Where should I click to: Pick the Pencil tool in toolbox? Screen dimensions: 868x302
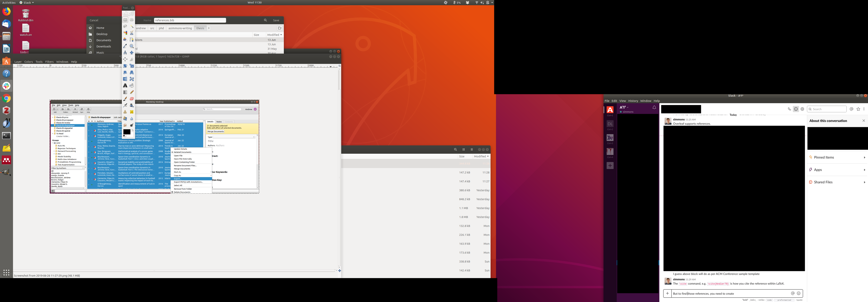point(132,92)
